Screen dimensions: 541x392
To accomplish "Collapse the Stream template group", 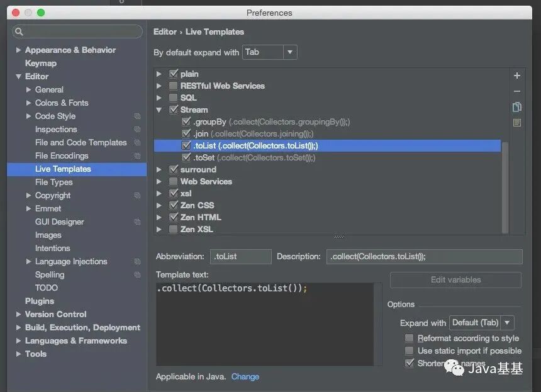I will pos(159,109).
